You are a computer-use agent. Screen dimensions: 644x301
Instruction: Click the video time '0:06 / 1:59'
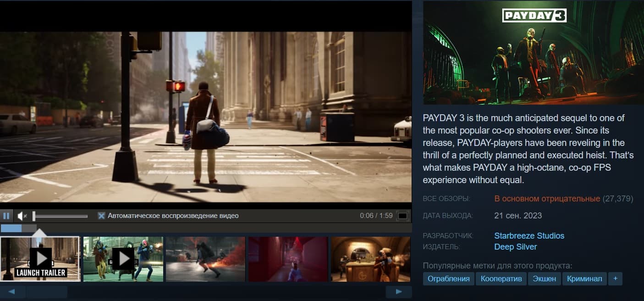coord(376,216)
